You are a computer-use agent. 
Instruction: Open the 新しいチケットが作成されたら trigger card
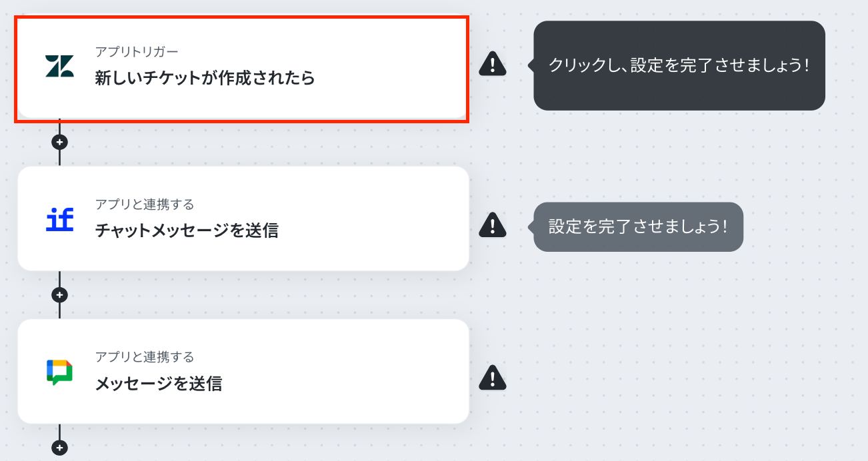[243, 69]
